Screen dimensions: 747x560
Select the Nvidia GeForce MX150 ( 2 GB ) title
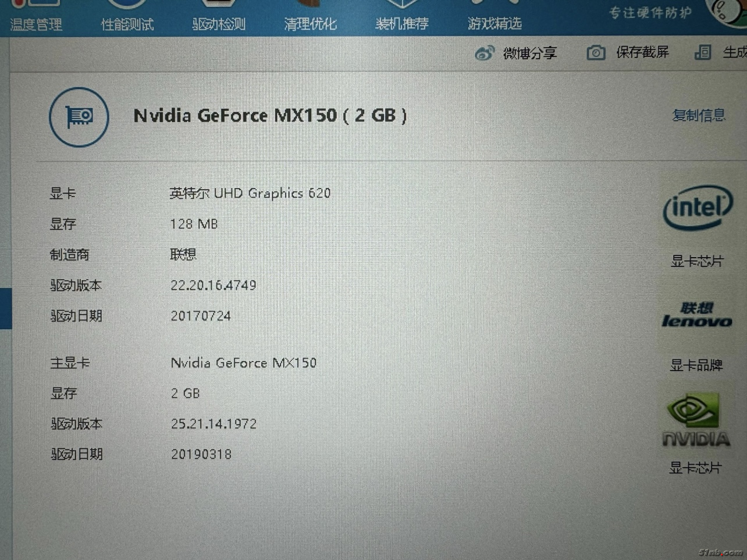pyautogui.click(x=270, y=115)
